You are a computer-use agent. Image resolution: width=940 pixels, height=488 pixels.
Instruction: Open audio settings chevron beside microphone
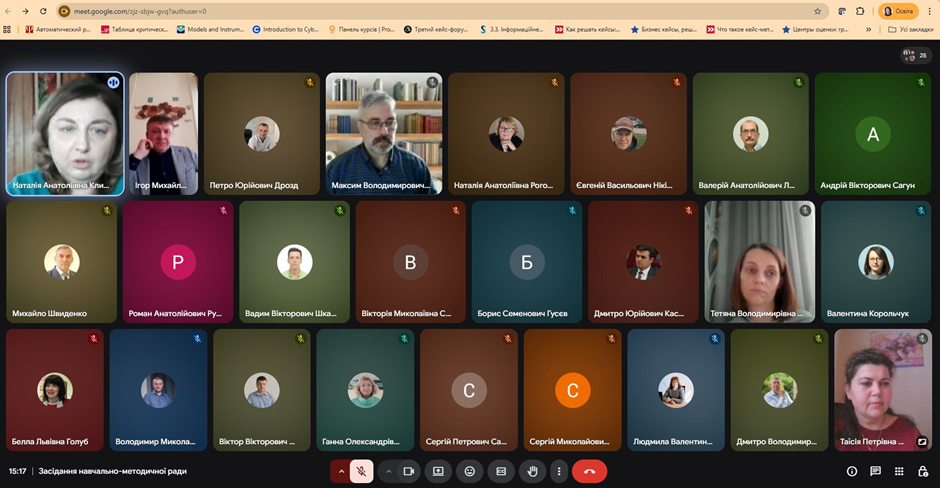(341, 472)
